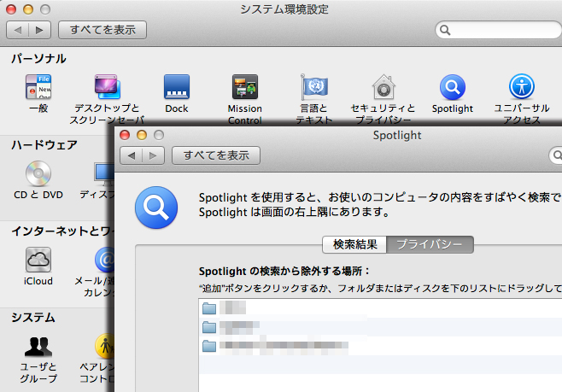Open ユーザとグループ preference pane
This screenshot has height=392, width=562.
(38, 347)
